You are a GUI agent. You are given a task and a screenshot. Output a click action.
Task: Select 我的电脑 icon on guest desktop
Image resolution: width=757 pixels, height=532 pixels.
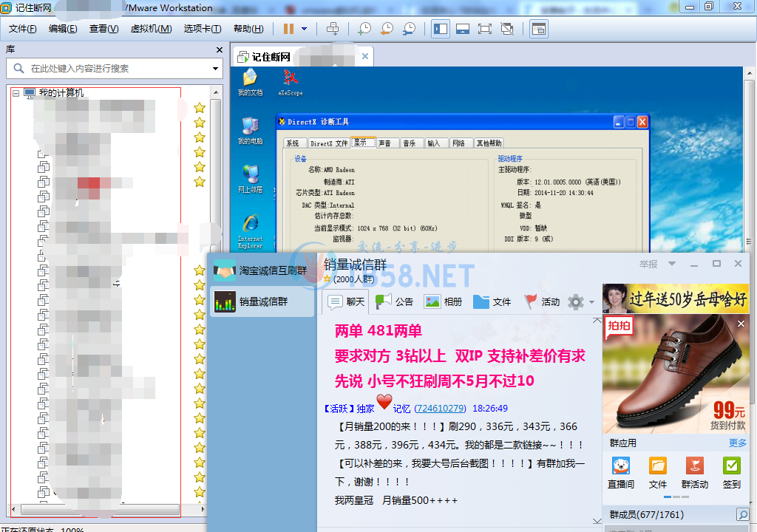250,131
